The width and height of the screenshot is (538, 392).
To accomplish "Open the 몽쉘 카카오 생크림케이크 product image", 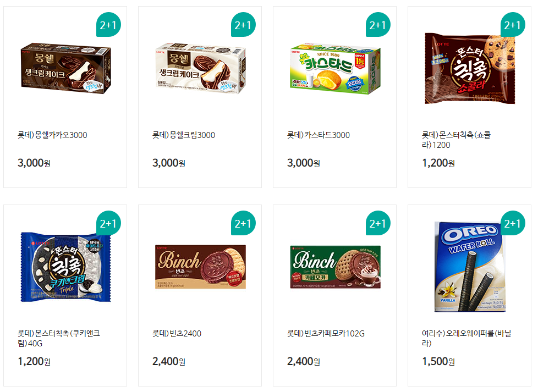I will click(66, 68).
